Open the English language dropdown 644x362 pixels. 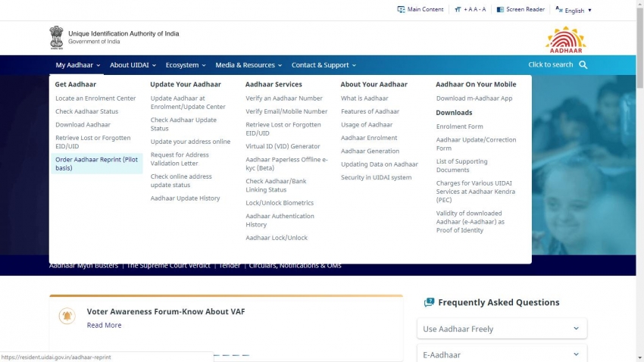(x=574, y=10)
